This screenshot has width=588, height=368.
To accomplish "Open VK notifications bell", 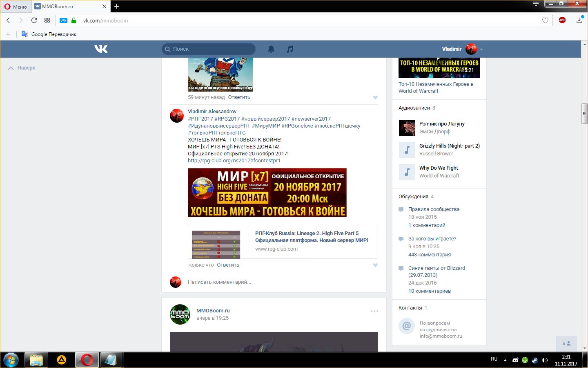I will 271,49.
